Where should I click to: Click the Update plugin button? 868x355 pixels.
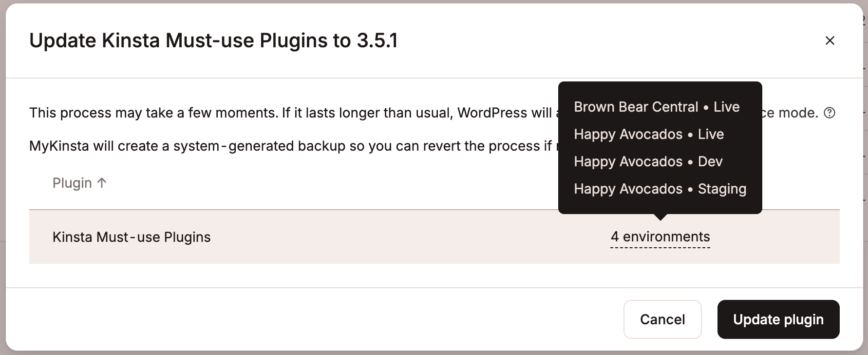coord(778,319)
